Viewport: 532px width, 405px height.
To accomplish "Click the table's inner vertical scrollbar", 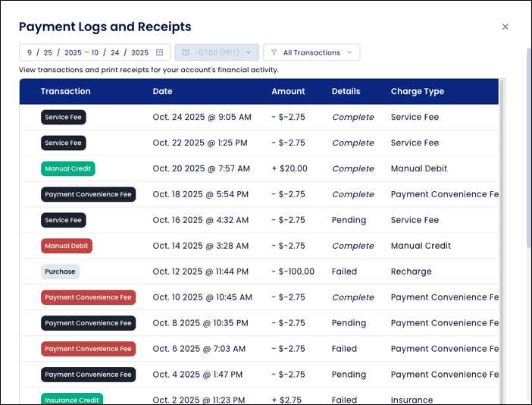I will click(x=502, y=241).
